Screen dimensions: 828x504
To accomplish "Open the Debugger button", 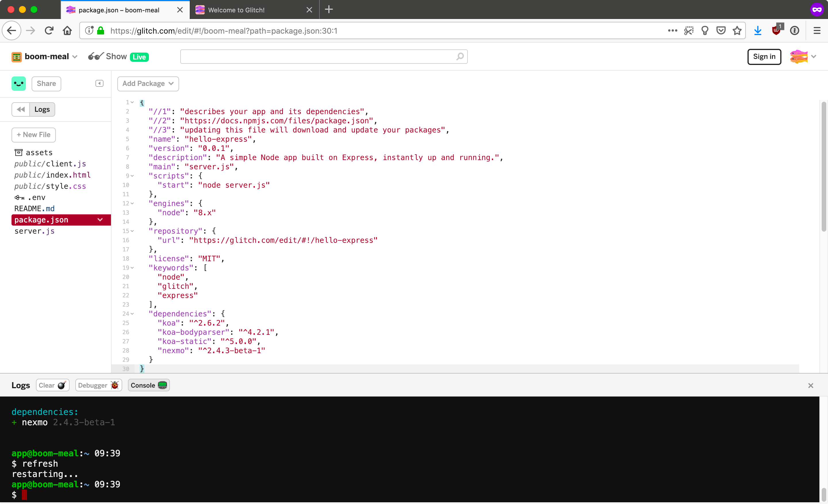I will [98, 385].
